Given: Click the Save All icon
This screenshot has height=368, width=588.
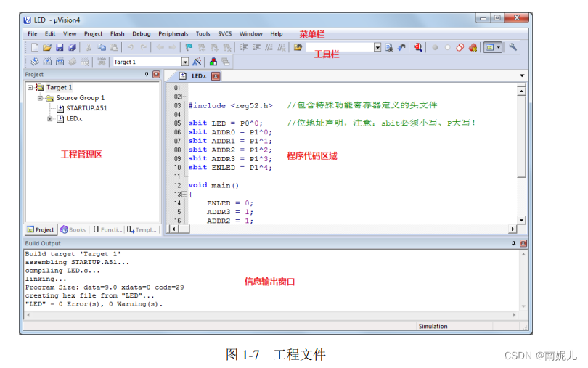Looking at the screenshot, I should point(72,47).
